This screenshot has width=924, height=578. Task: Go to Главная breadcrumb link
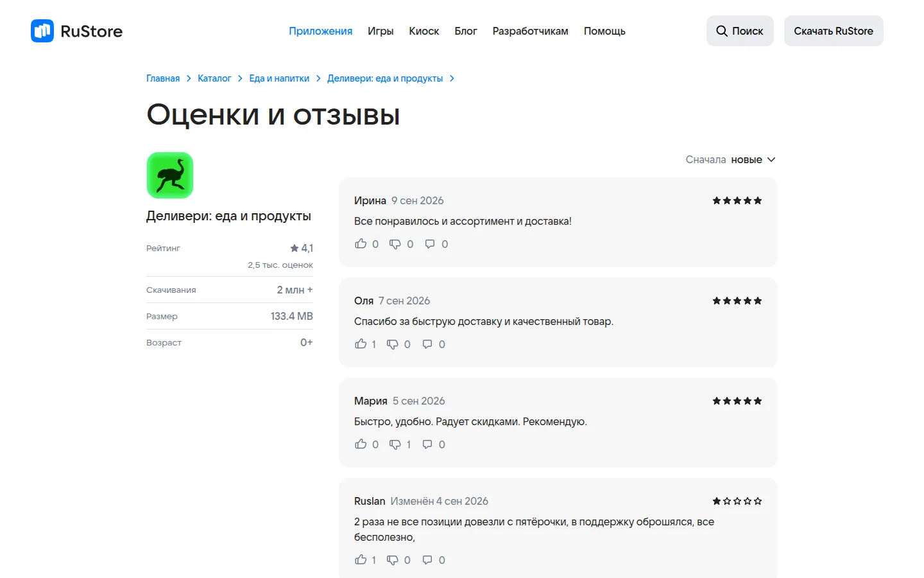tap(163, 78)
